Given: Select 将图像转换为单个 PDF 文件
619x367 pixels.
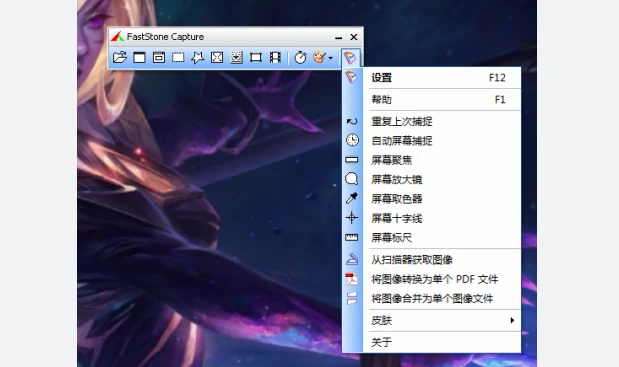Looking at the screenshot, I should tap(431, 279).
